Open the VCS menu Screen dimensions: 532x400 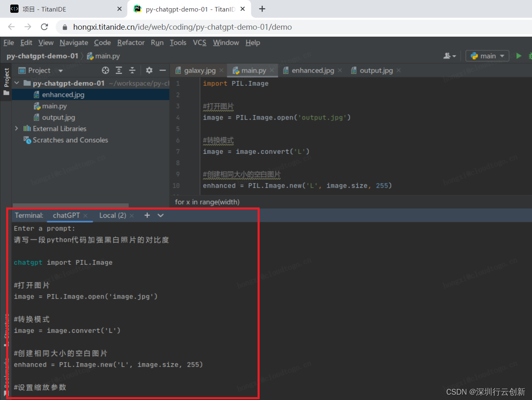pyautogui.click(x=199, y=42)
